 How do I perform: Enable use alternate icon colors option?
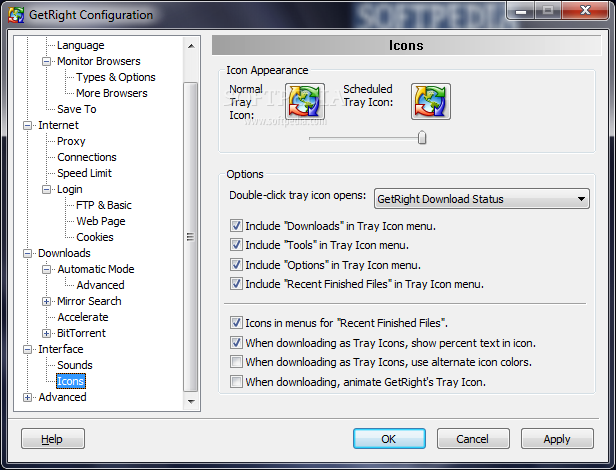[x=236, y=362]
